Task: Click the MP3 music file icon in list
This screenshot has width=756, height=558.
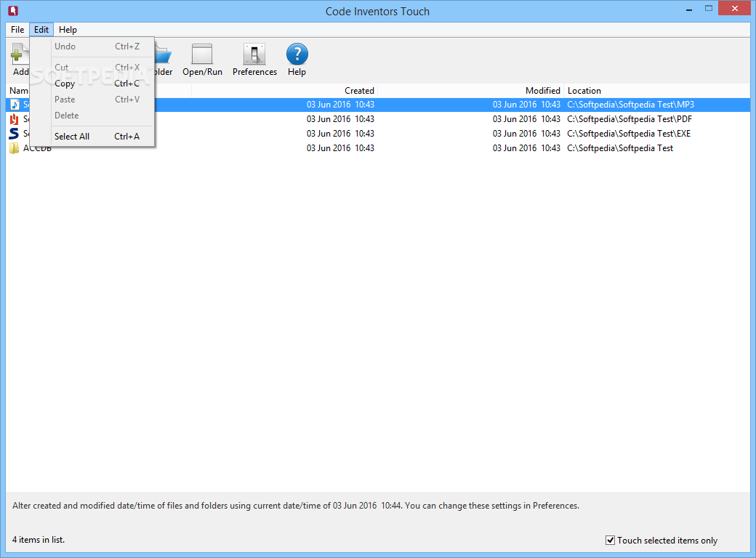Action: coord(15,105)
